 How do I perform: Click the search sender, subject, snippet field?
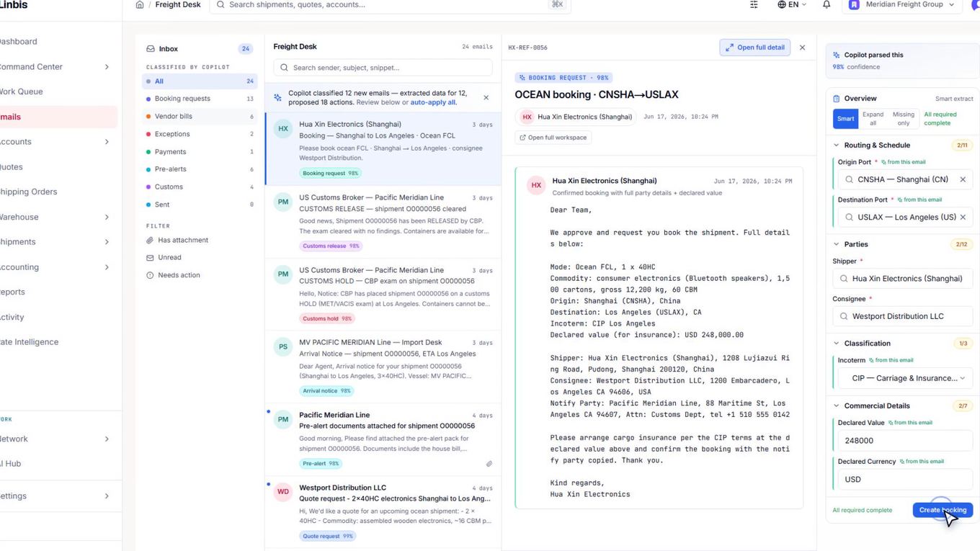383,68
